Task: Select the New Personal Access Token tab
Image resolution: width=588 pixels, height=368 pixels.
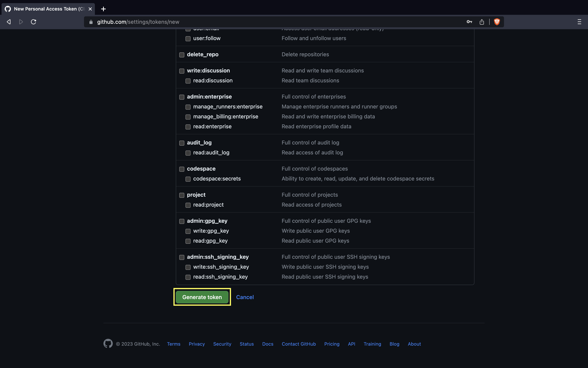Action: (x=48, y=9)
